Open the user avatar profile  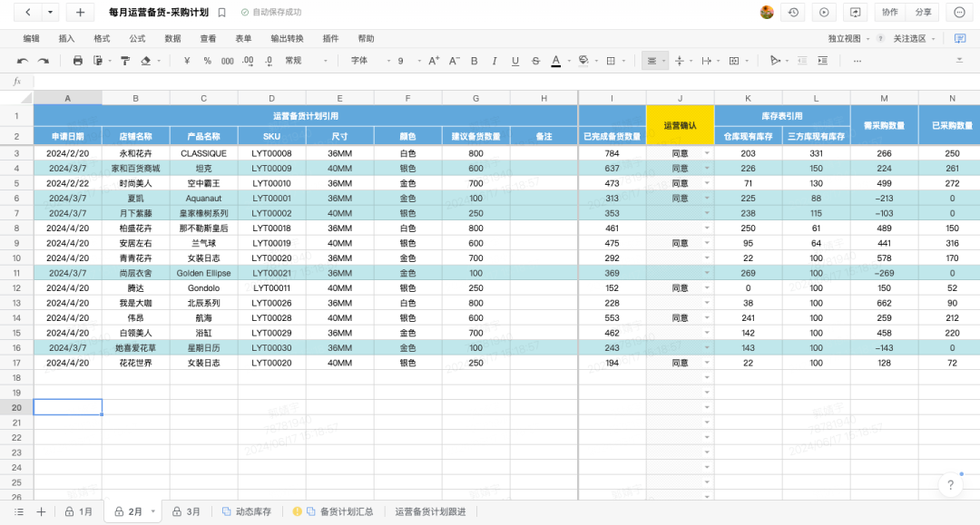[767, 13]
